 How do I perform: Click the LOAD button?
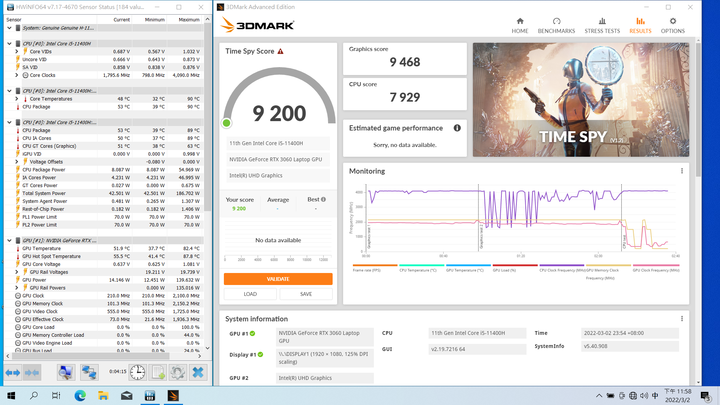[250, 294]
